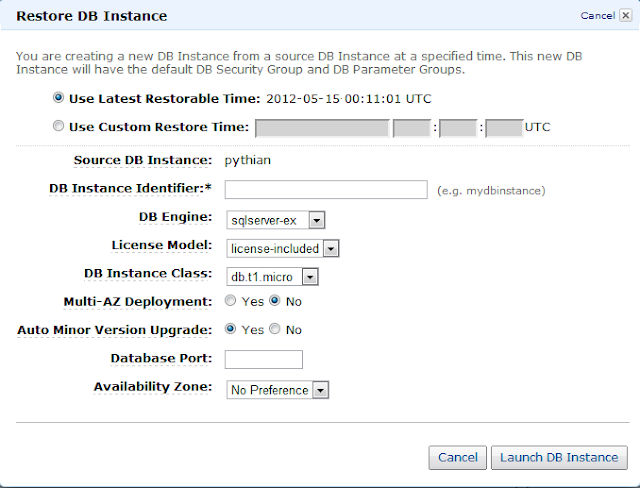Image resolution: width=640 pixels, height=488 pixels.
Task: Select Use Custom Restore Time option
Action: 59,127
